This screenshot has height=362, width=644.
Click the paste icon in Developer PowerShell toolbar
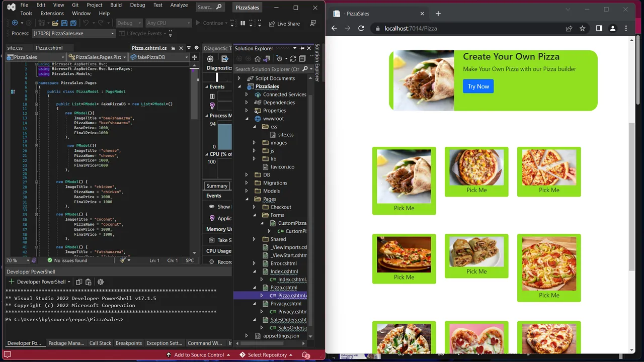tap(89, 282)
